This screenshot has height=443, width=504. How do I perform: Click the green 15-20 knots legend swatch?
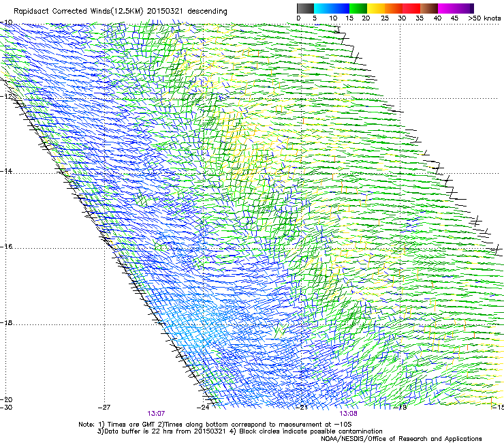(358, 8)
